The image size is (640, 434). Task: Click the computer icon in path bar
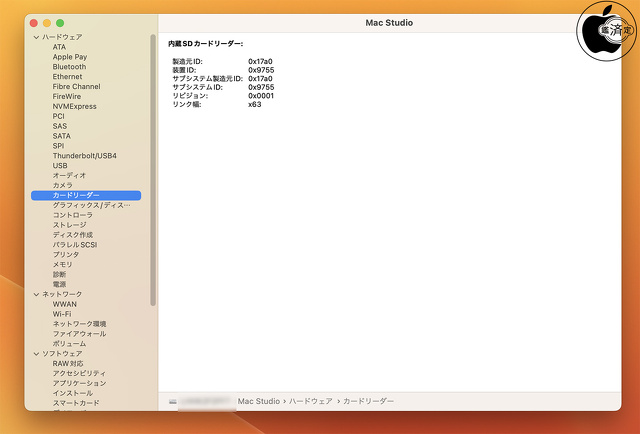tap(173, 402)
